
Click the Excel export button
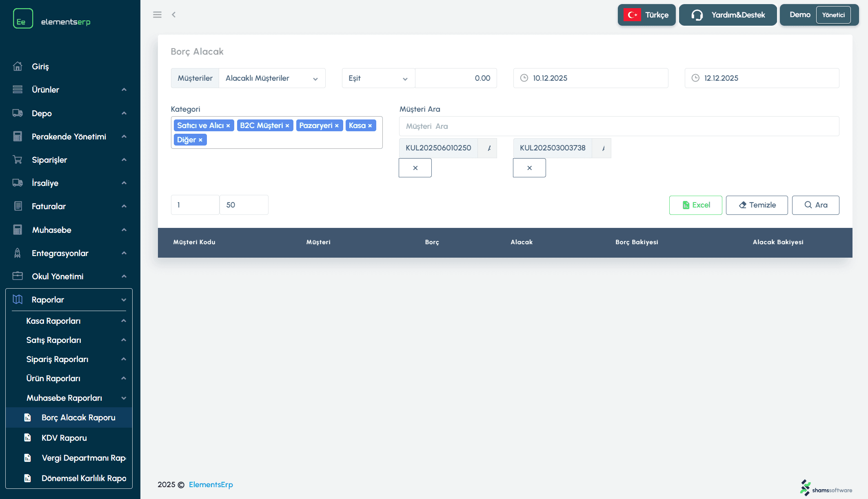695,205
